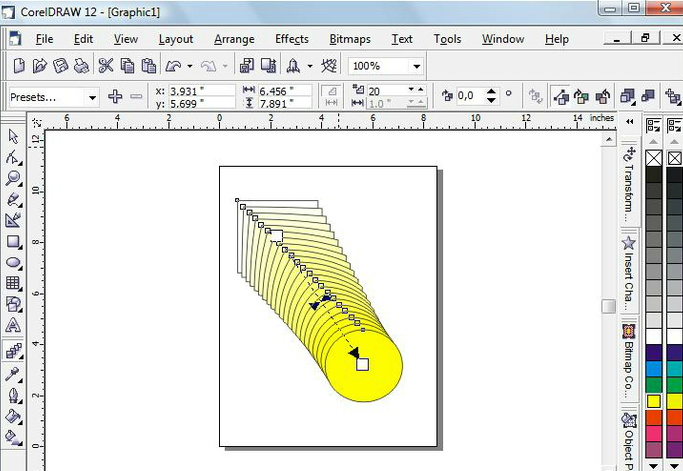Click the object height field 7.891

(284, 104)
